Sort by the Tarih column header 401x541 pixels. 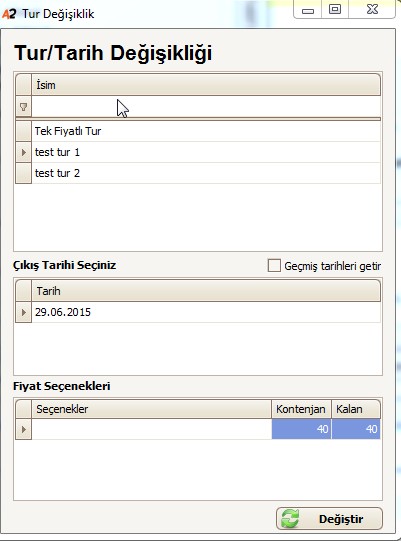[x=206, y=291]
